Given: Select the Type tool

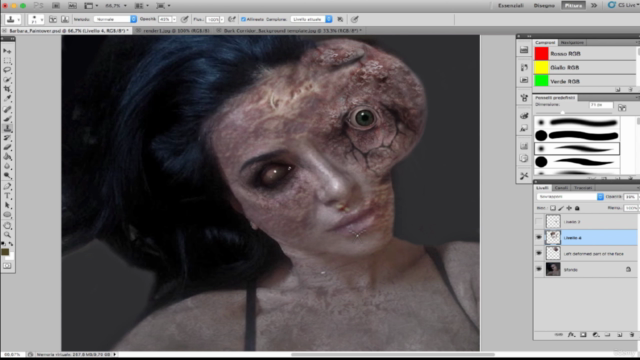Looking at the screenshot, I should (x=7, y=196).
